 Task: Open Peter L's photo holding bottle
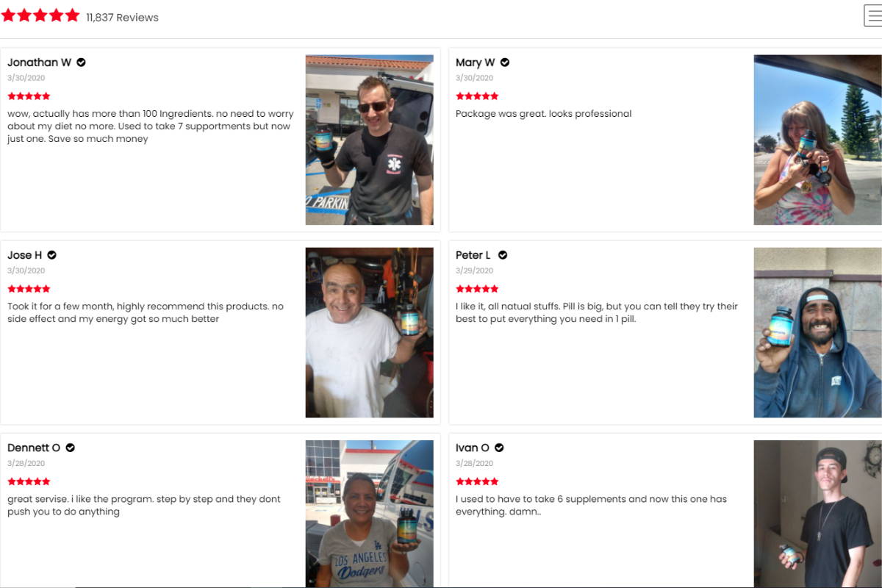pos(817,332)
